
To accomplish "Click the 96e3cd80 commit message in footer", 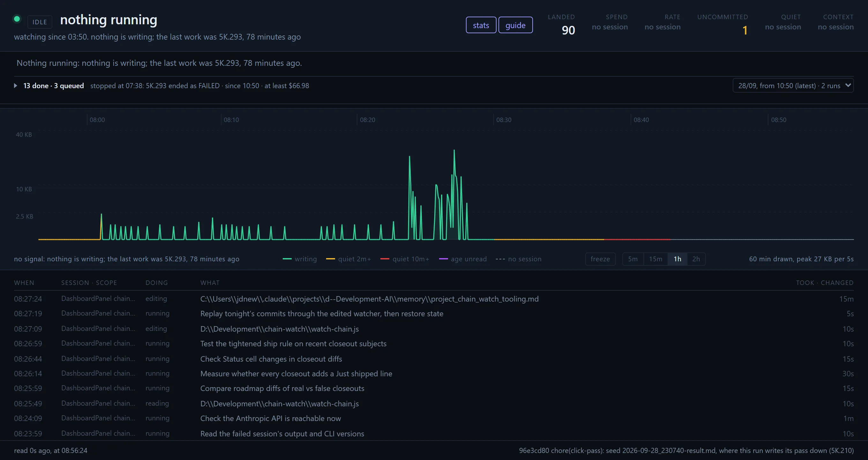I will click(x=686, y=450).
